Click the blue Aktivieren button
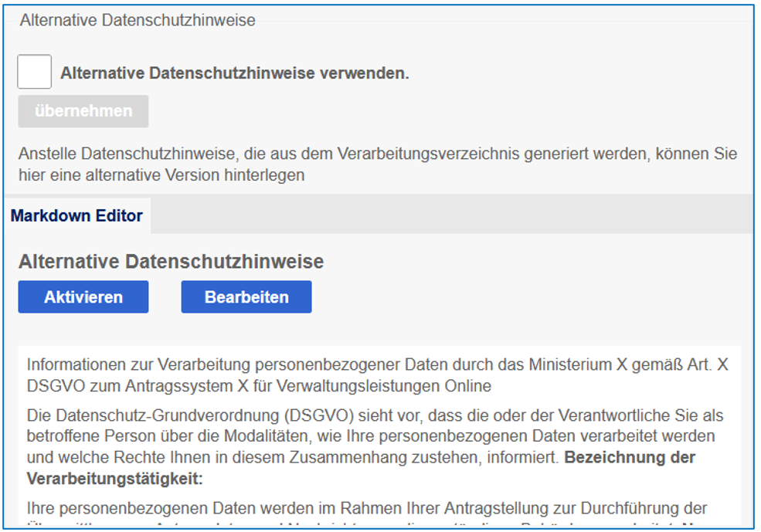Image resolution: width=761 pixels, height=532 pixels. tap(83, 297)
